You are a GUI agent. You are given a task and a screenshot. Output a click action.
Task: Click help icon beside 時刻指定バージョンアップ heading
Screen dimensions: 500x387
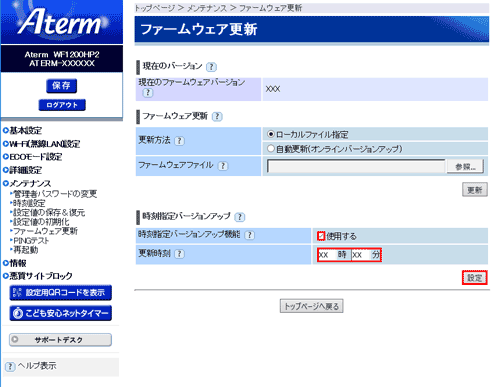[240, 217]
